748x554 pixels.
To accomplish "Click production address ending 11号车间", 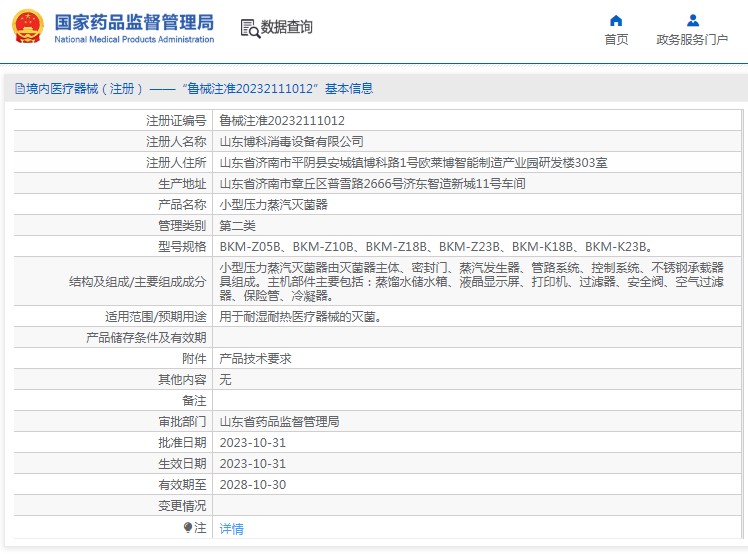I will click(372, 184).
